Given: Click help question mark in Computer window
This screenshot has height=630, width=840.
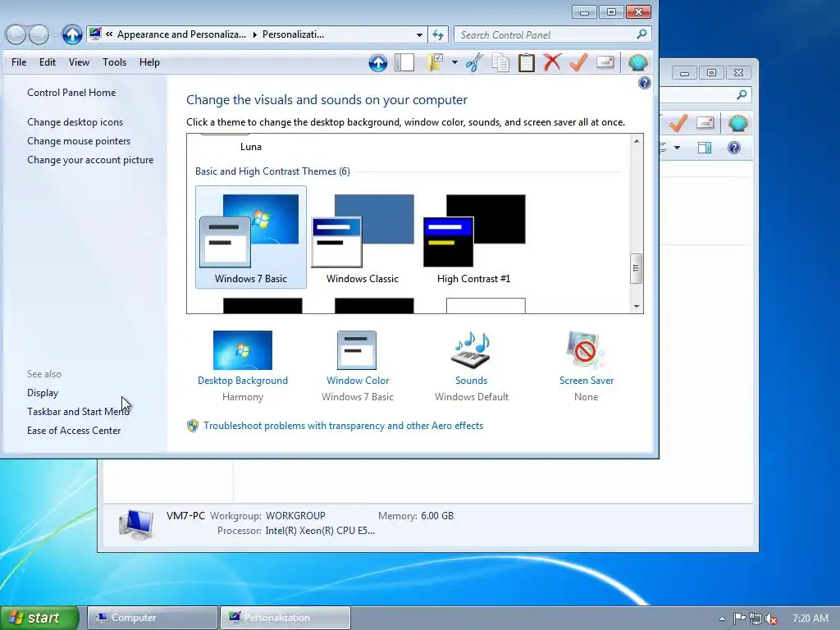Looking at the screenshot, I should pyautogui.click(x=734, y=148).
